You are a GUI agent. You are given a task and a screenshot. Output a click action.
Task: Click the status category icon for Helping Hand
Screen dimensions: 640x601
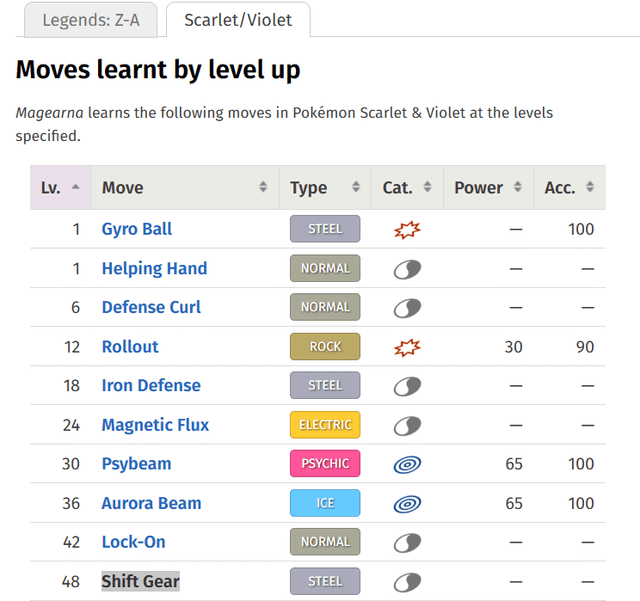(x=407, y=269)
